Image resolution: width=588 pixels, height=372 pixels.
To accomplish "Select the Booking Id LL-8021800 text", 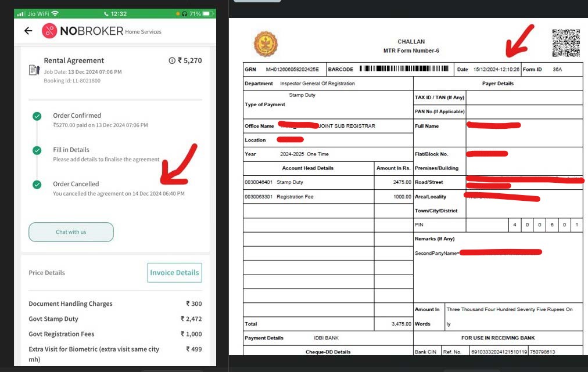I will click(72, 81).
